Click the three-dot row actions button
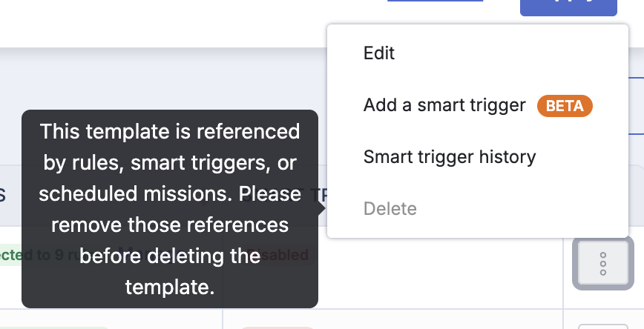The height and width of the screenshot is (329, 644). pyautogui.click(x=603, y=262)
